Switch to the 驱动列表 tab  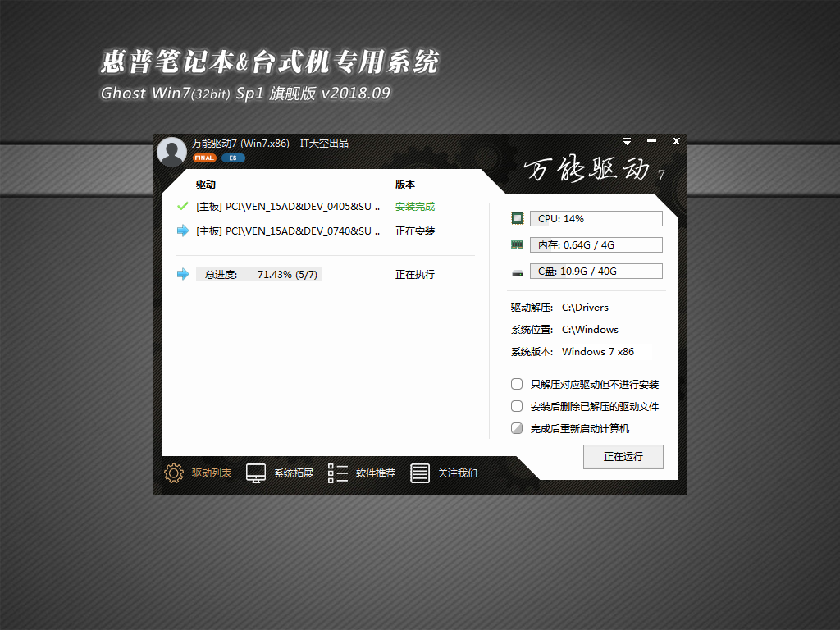point(212,473)
